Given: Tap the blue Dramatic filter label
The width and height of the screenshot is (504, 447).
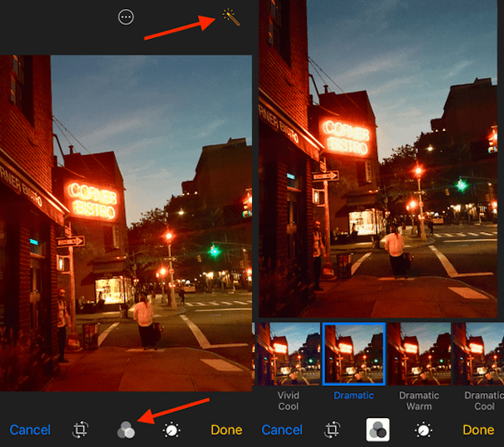Looking at the screenshot, I should (354, 396).
